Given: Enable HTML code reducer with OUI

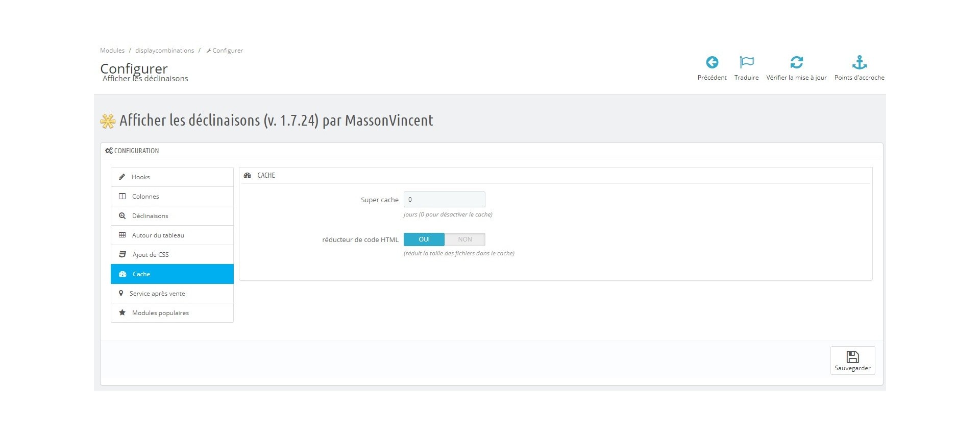Looking at the screenshot, I should pos(424,239).
